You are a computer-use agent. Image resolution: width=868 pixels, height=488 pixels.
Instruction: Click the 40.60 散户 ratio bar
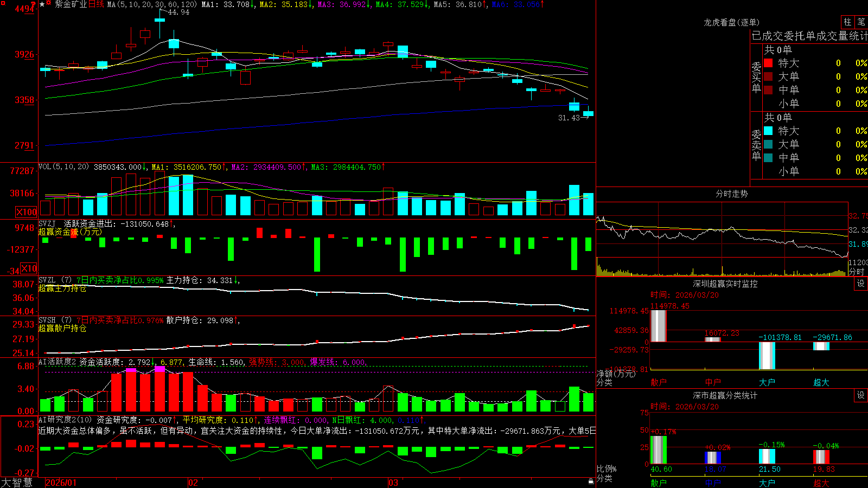658,450
